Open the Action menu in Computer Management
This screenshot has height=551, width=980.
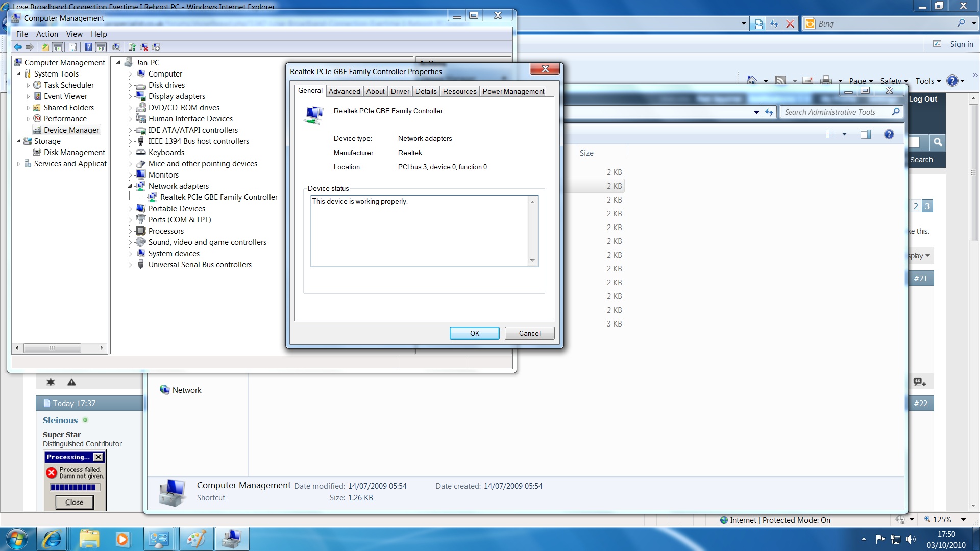pyautogui.click(x=47, y=34)
